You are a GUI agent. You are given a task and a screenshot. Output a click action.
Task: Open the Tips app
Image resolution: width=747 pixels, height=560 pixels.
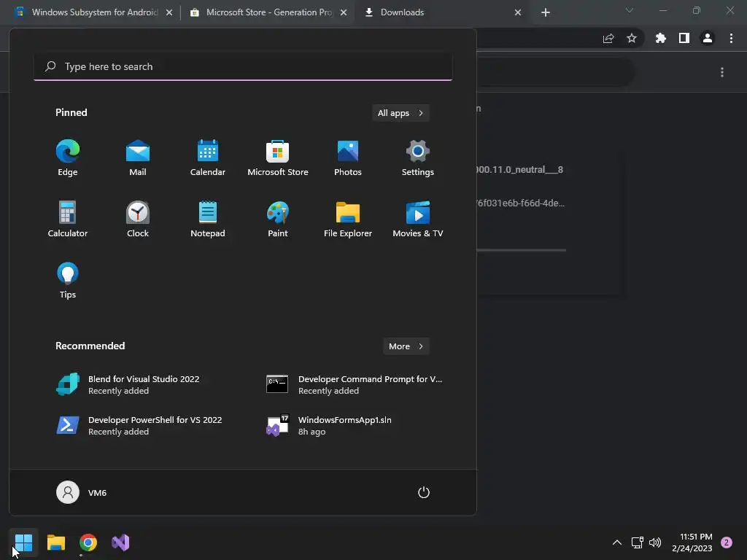click(68, 281)
